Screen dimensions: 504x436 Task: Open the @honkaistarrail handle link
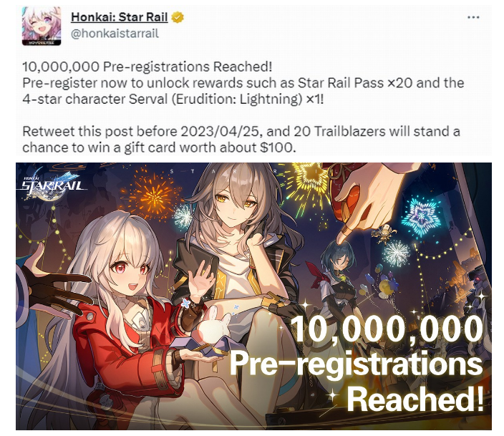[x=115, y=33]
